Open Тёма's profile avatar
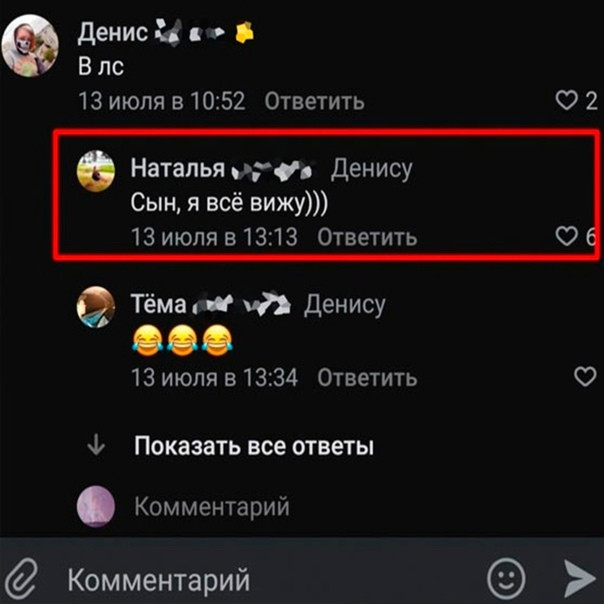The height and width of the screenshot is (604, 604). (96, 307)
